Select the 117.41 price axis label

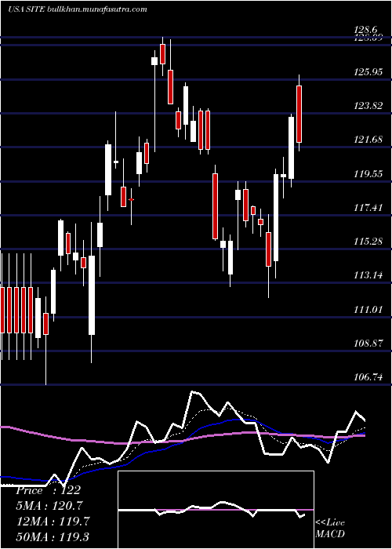coord(368,208)
